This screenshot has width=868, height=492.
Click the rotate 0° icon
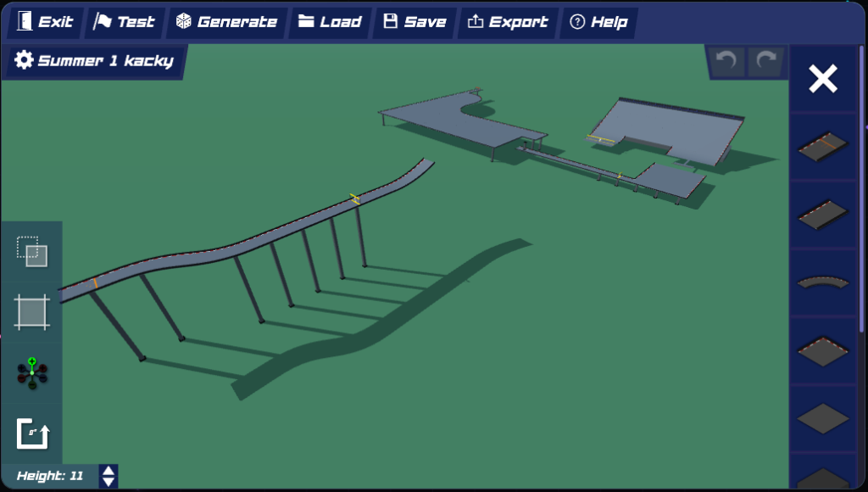click(x=33, y=433)
